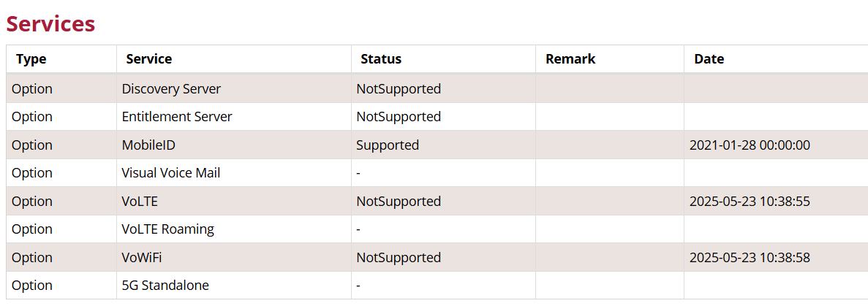868x306 pixels.
Task: Click NotSupported status in Discovery Server row
Action: click(399, 89)
